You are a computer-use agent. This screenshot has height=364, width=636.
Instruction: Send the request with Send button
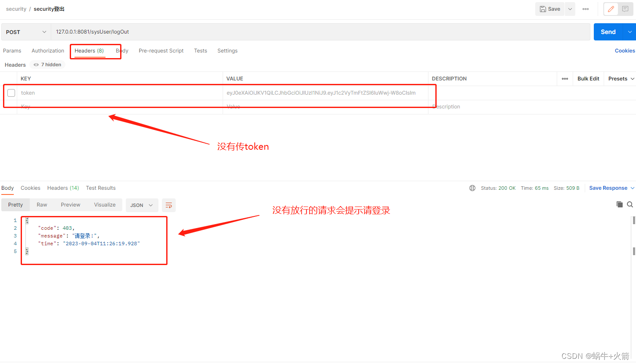608,32
